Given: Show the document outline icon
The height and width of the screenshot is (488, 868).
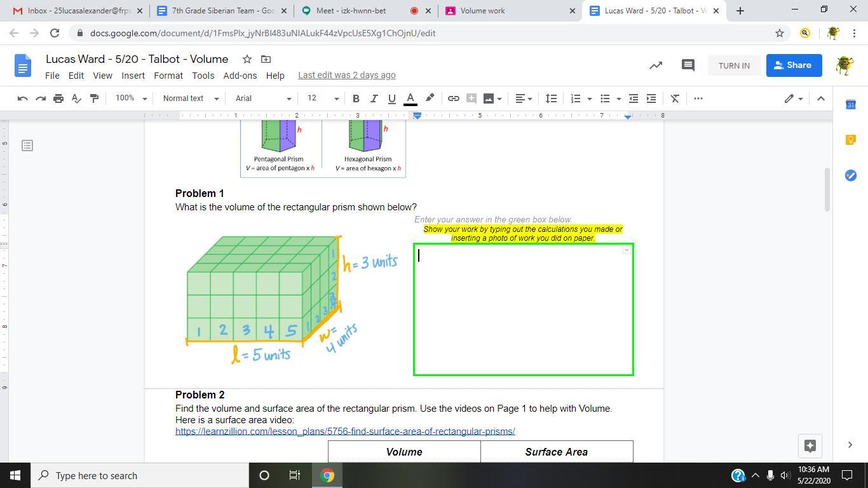Looking at the screenshot, I should point(27,146).
